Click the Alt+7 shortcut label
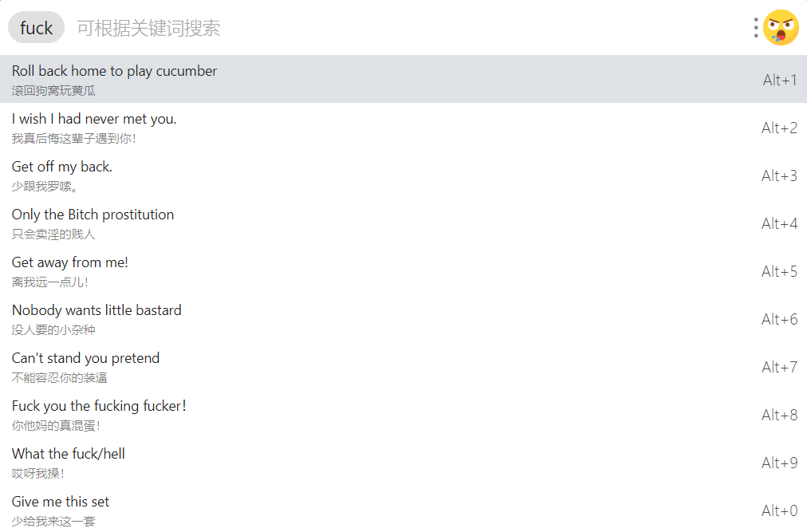This screenshot has height=532, width=807. point(779,367)
